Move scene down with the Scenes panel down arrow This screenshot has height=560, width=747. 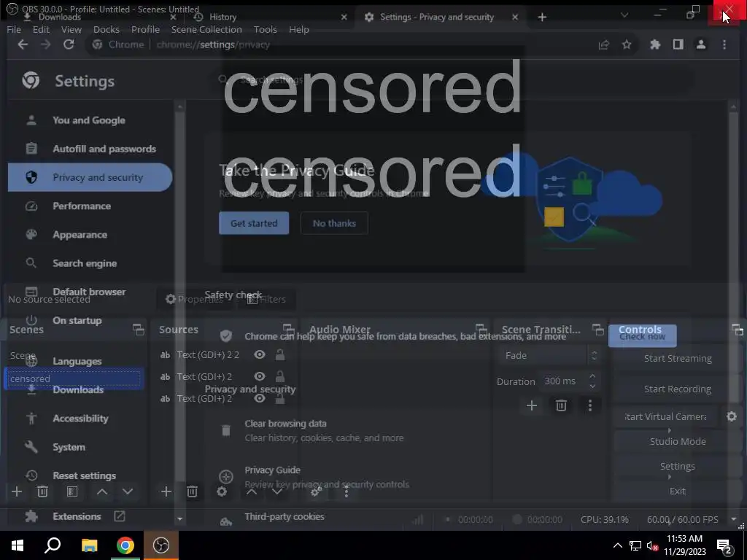tap(127, 491)
